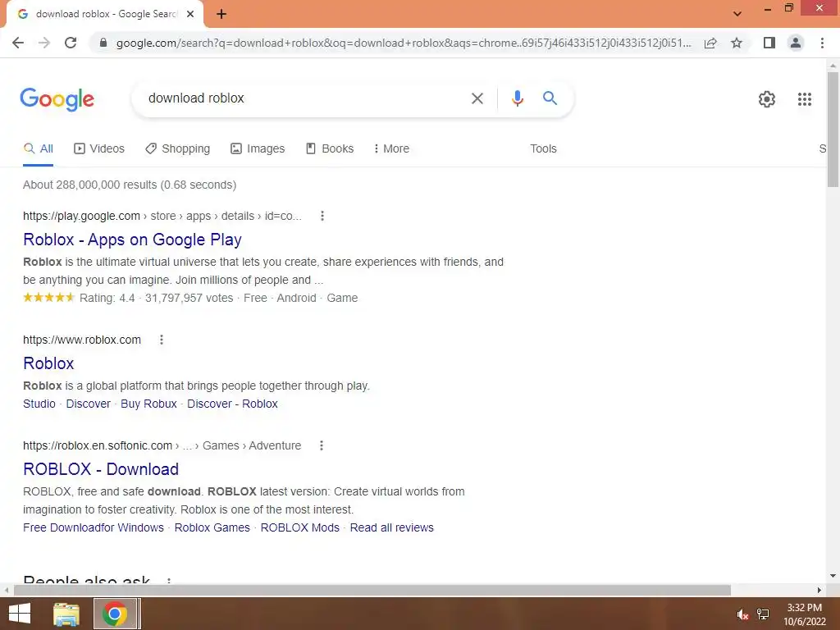Click the horizontal scrollbar right arrow
Screen dimensions: 840x630
click(819, 590)
